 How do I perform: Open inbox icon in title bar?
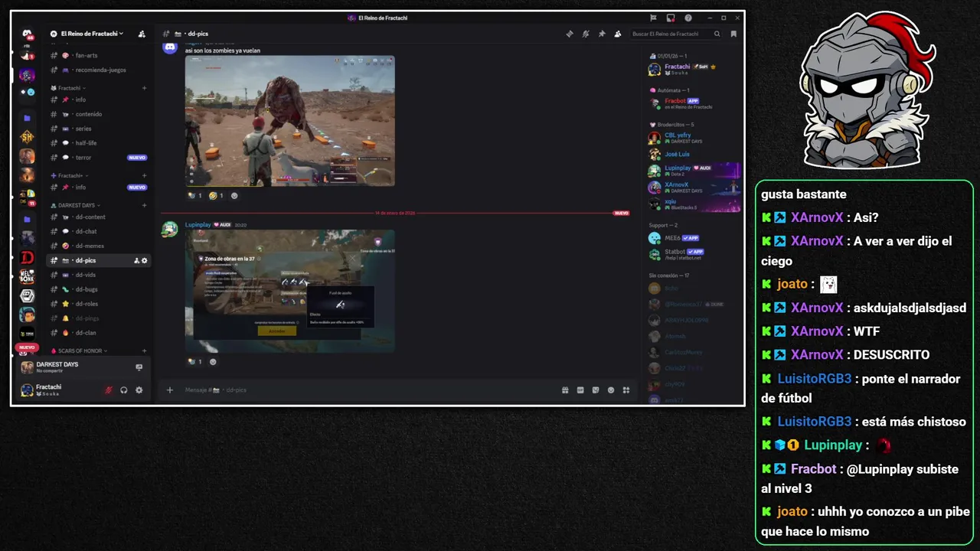670,18
